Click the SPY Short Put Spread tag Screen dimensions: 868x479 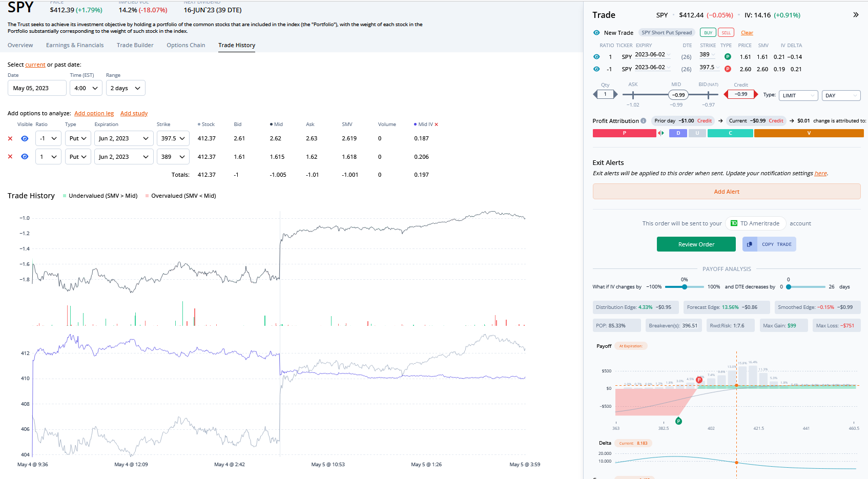(x=667, y=33)
